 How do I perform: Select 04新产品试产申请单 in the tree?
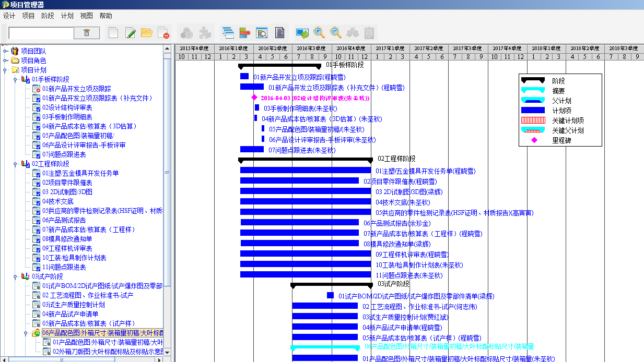pos(70,314)
